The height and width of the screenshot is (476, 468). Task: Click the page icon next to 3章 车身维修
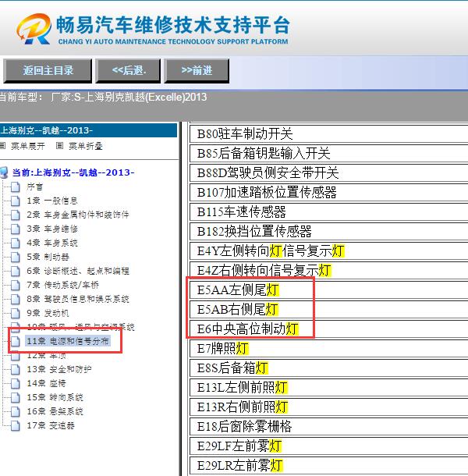pos(15,229)
